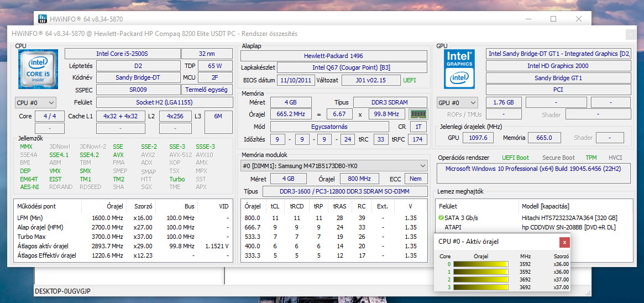The height and width of the screenshot is (303, 644).
Task: Click the ECC Nem value
Action: click(x=416, y=179)
